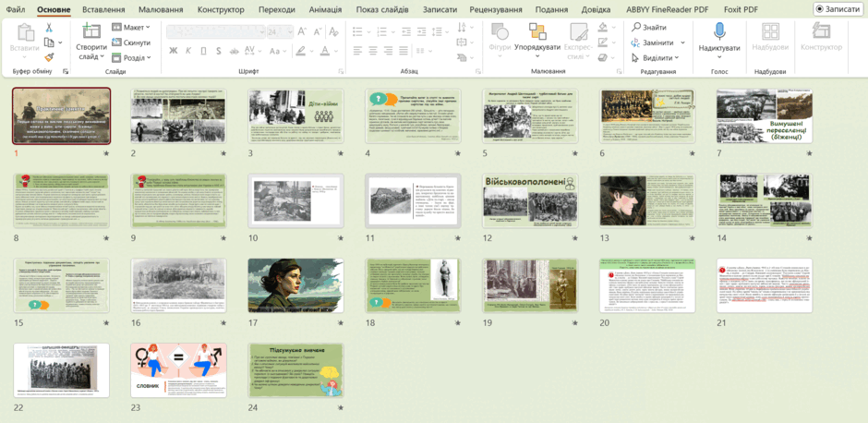The height and width of the screenshot is (423, 868).
Task: Click the increase font size icon
Action: click(x=302, y=31)
